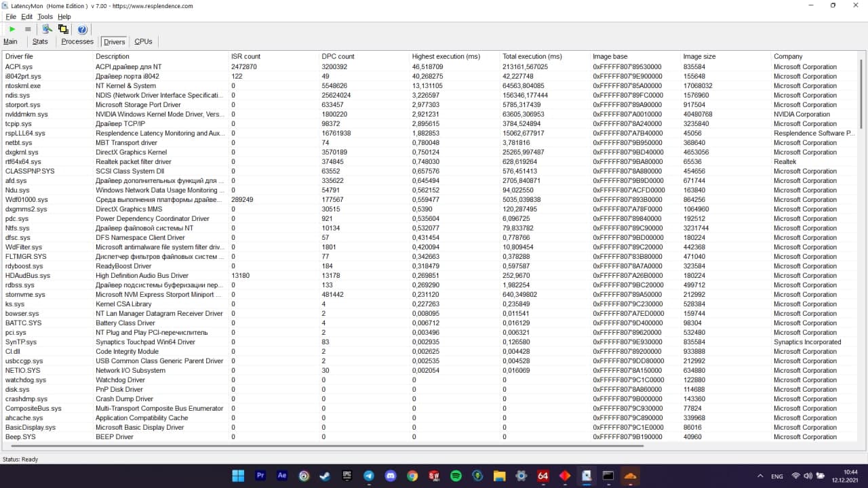Sort by Highest execution (ms) column header
868x488 pixels.
pyautogui.click(x=455, y=56)
